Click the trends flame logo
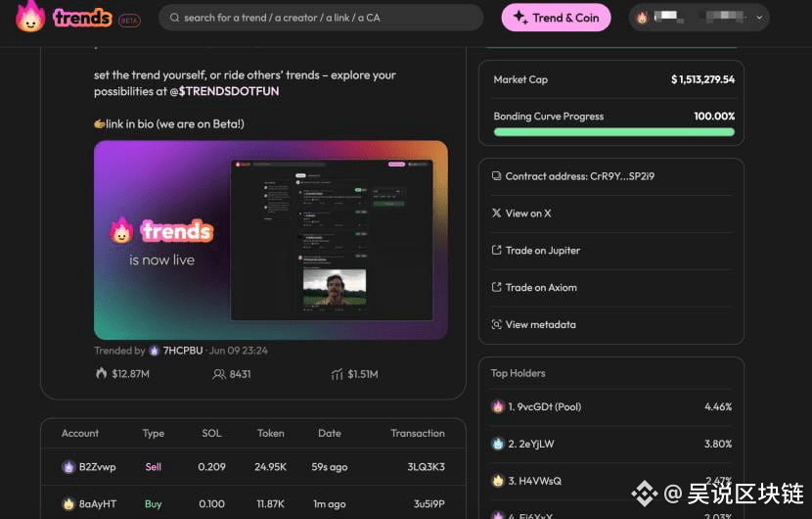 click(x=30, y=17)
